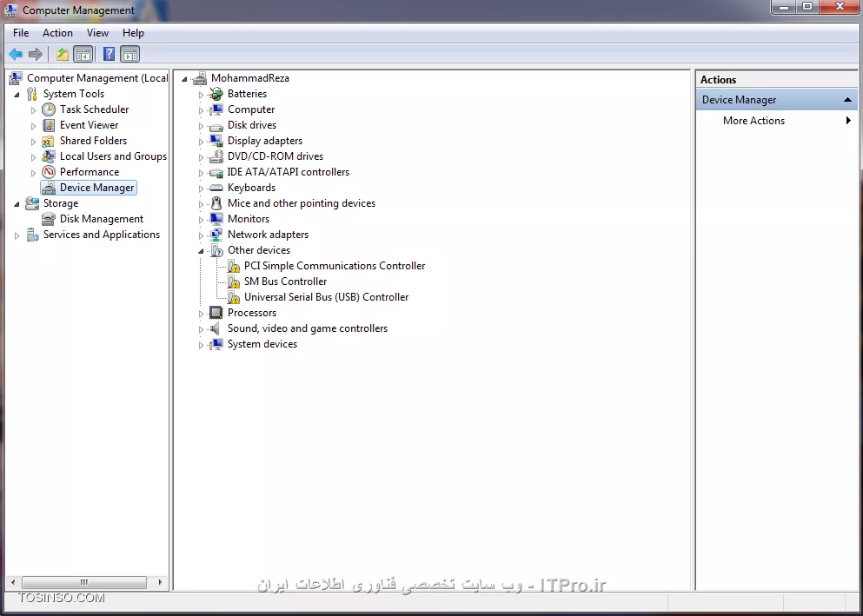The height and width of the screenshot is (616, 863).
Task: Click the Local Users and Groups icon
Action: click(49, 156)
